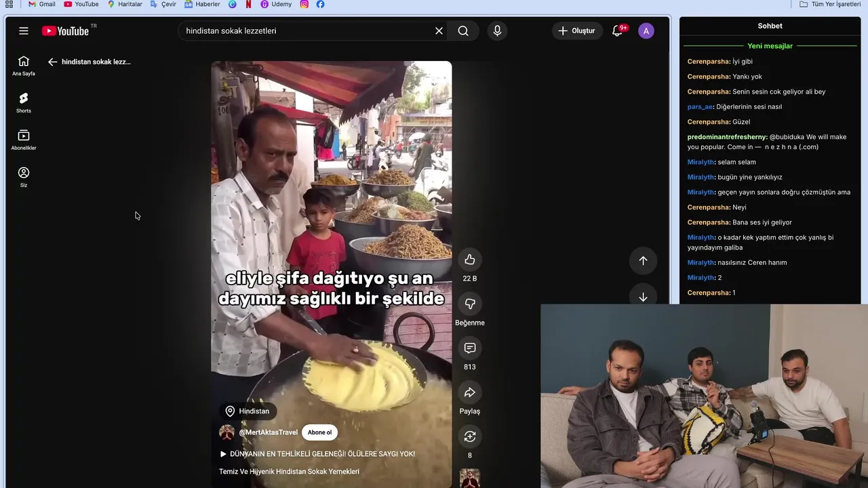Clear the search text with the X icon
Screen dimensions: 868x488
pos(439,30)
